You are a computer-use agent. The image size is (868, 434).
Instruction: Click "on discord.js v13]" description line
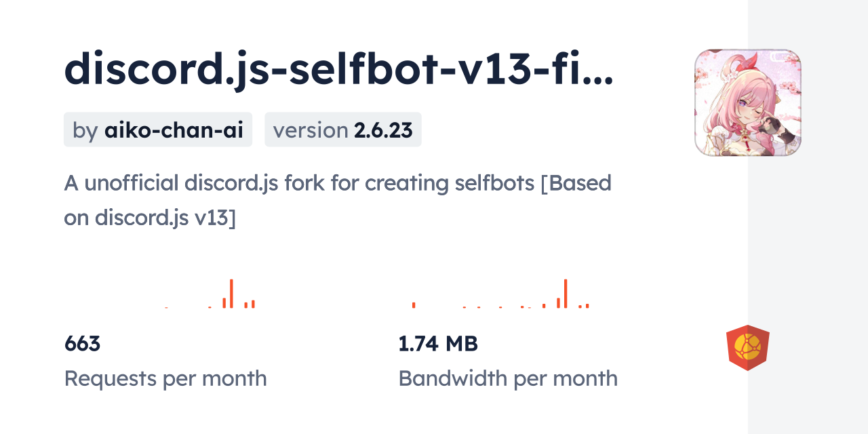tap(150, 218)
